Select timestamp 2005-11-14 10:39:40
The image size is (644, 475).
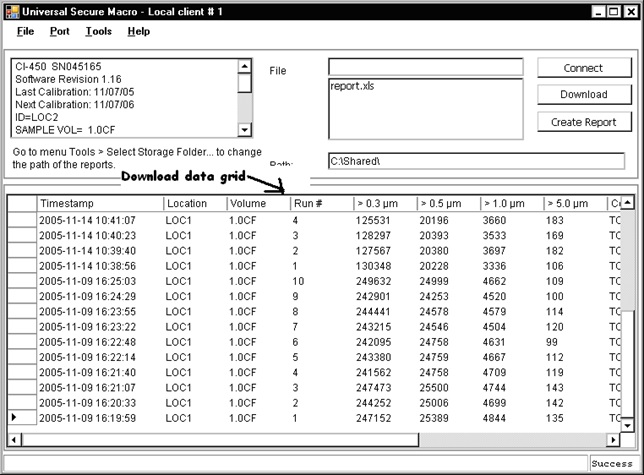tap(87, 251)
